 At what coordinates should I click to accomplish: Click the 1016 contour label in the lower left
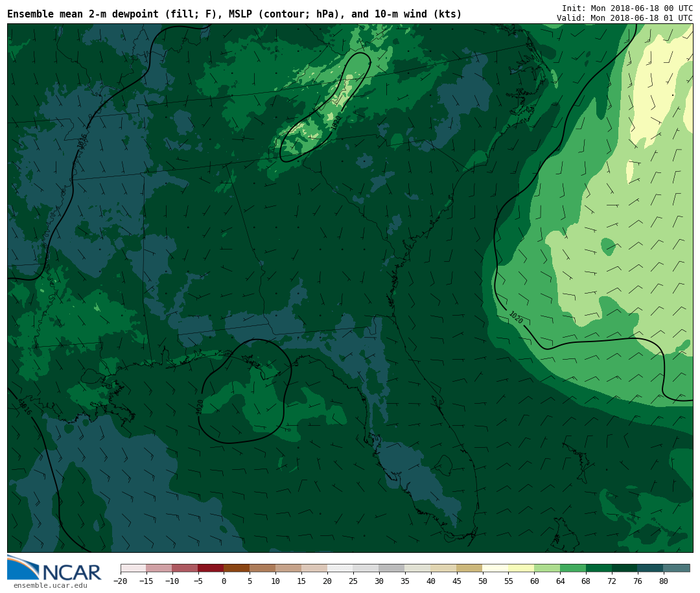pos(25,408)
